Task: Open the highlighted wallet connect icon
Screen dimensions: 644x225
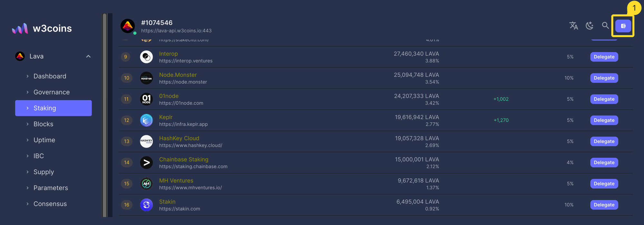Action: click(623, 26)
